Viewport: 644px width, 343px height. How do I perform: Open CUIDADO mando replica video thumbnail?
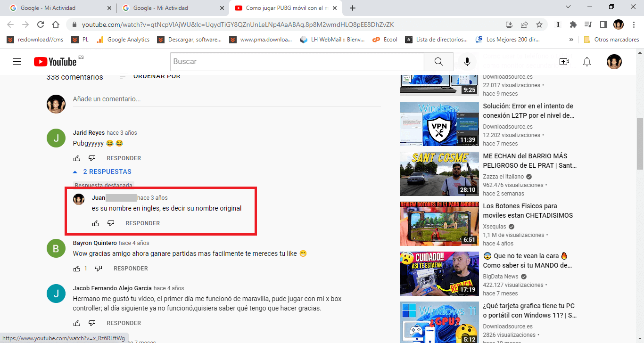coord(439,274)
